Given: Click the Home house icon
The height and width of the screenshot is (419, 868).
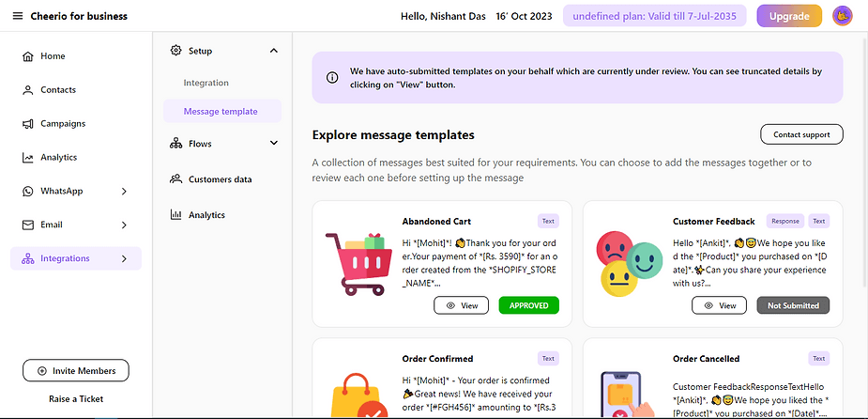Looking at the screenshot, I should pyautogui.click(x=27, y=56).
